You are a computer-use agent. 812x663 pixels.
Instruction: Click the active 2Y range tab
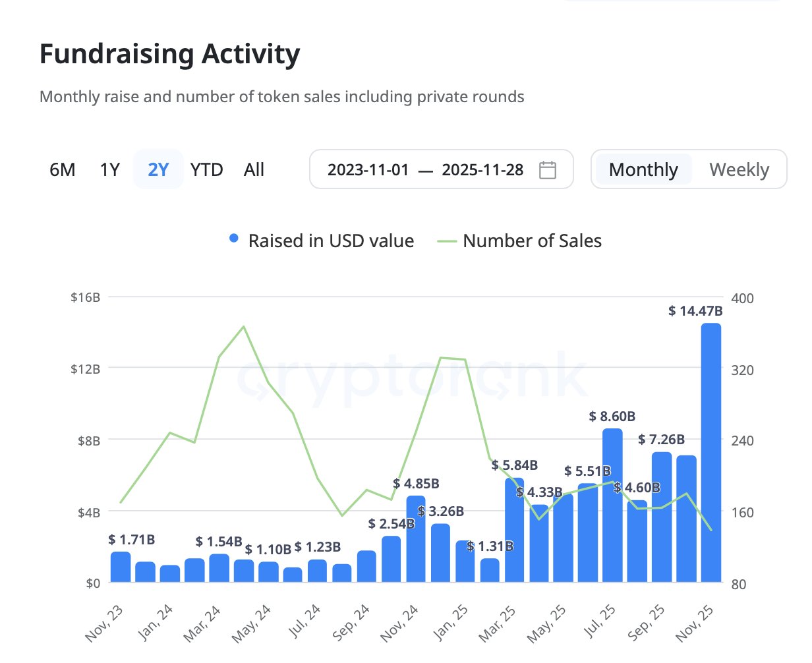[x=158, y=170]
